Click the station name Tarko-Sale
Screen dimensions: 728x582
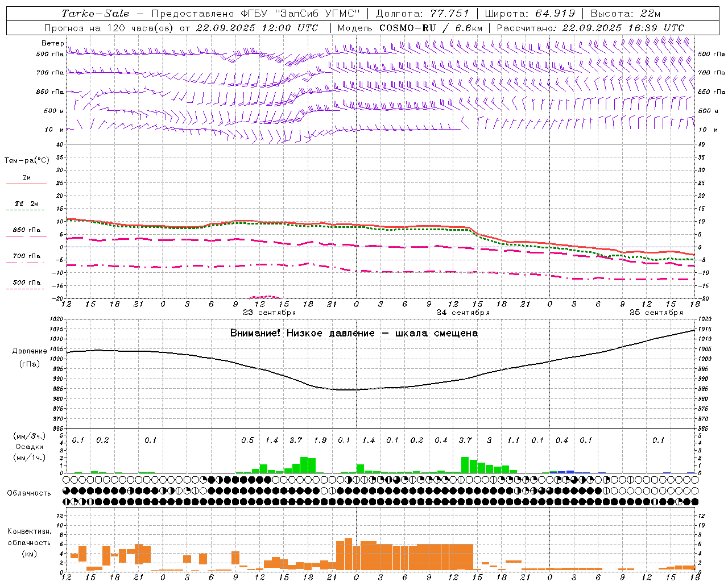coord(96,14)
